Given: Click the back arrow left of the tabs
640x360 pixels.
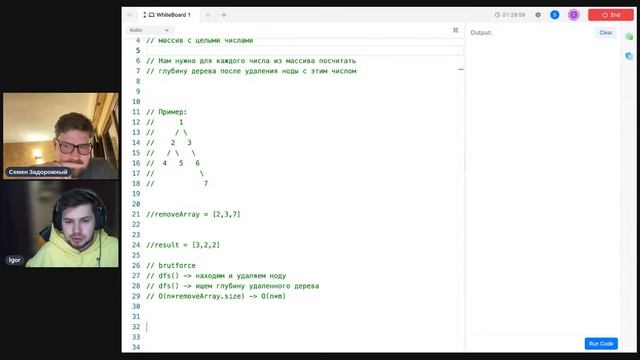Looking at the screenshot, I should coord(129,15).
